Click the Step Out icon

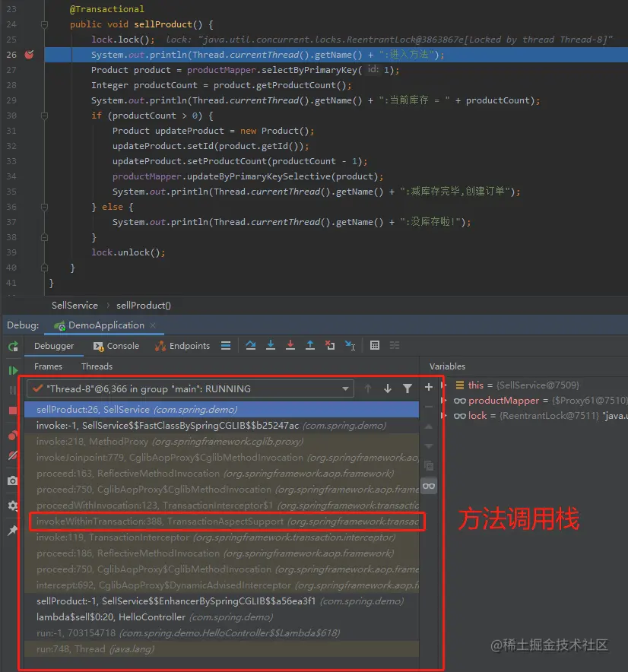(310, 345)
